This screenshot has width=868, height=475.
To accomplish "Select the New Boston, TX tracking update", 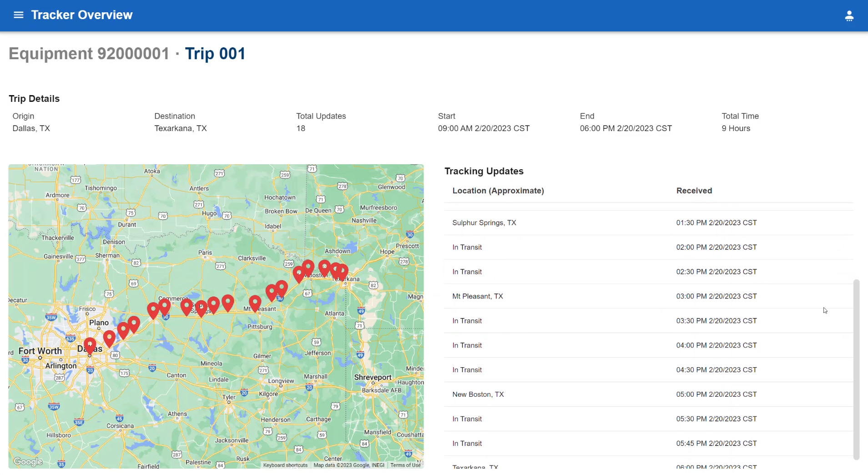I will click(x=478, y=394).
